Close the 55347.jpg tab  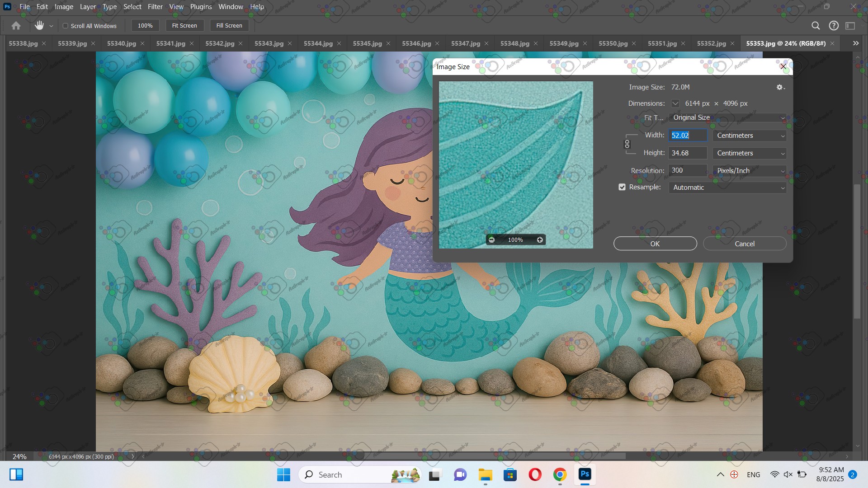tap(486, 43)
